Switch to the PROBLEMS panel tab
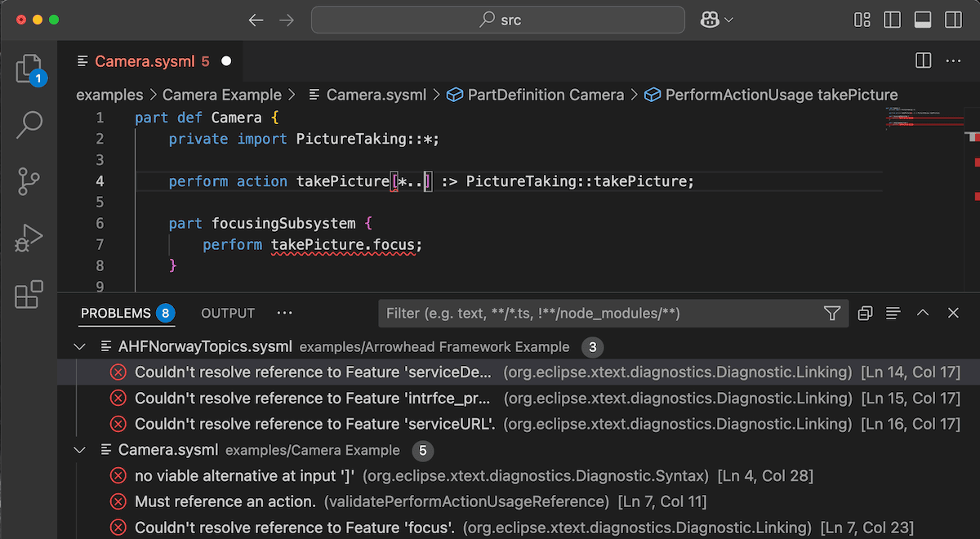 127,313
